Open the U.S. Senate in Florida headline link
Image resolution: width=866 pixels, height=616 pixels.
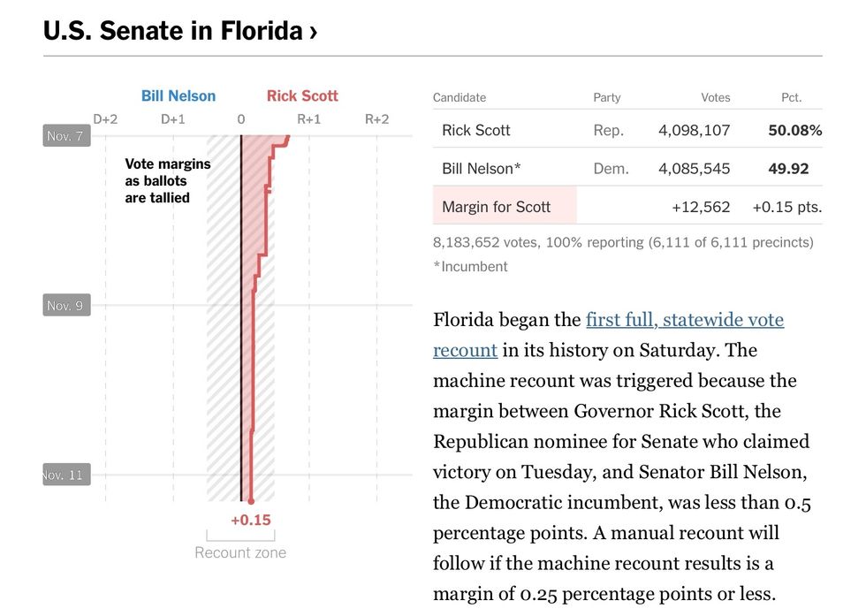coord(172,31)
